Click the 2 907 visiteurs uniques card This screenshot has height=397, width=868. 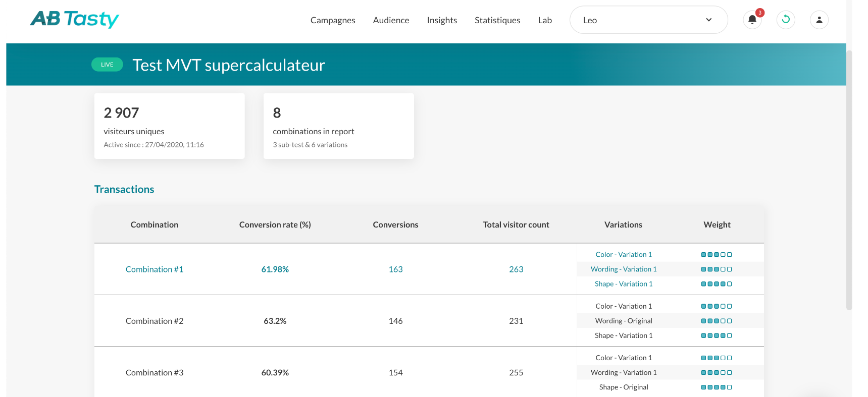pyautogui.click(x=170, y=126)
